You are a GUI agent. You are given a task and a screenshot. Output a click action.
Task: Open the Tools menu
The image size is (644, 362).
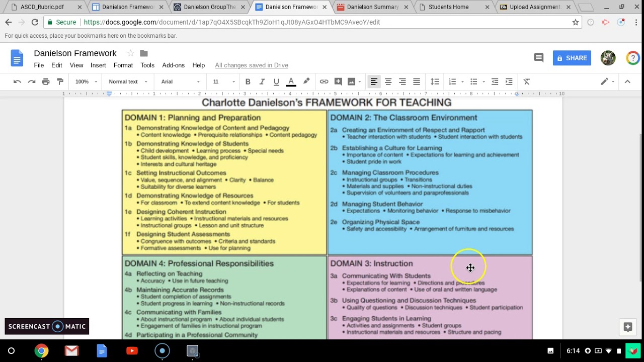pyautogui.click(x=147, y=65)
